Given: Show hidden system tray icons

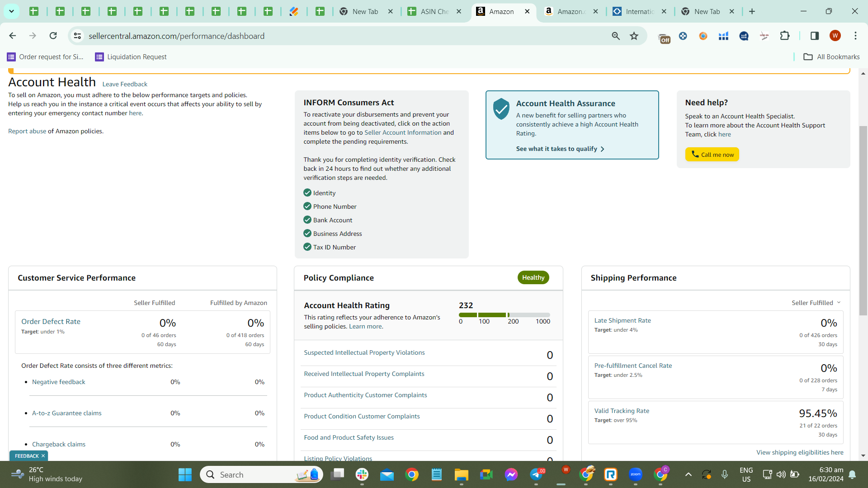Looking at the screenshot, I should tap(688, 475).
